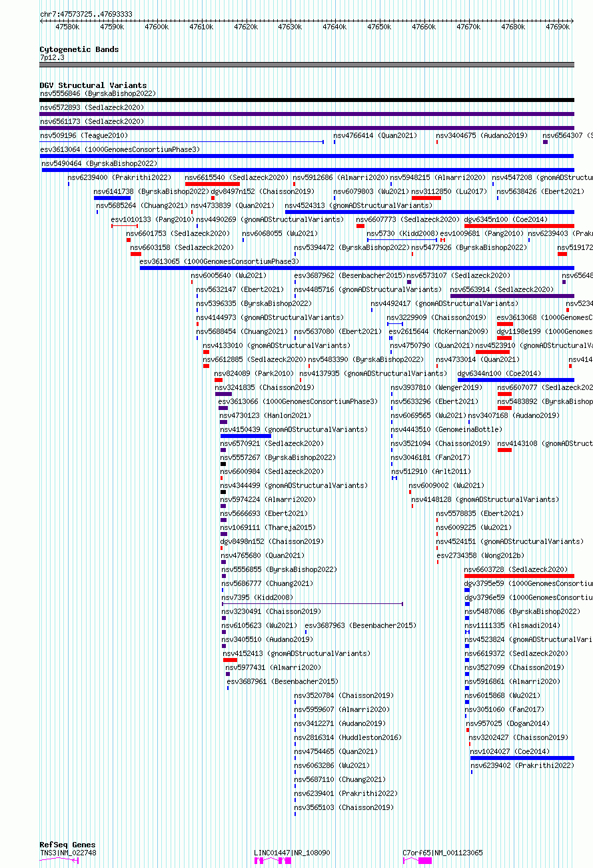The height and width of the screenshot is (868, 593).
Task: Open the C7orf65|NM_001123065 gene
Action: tap(442, 853)
